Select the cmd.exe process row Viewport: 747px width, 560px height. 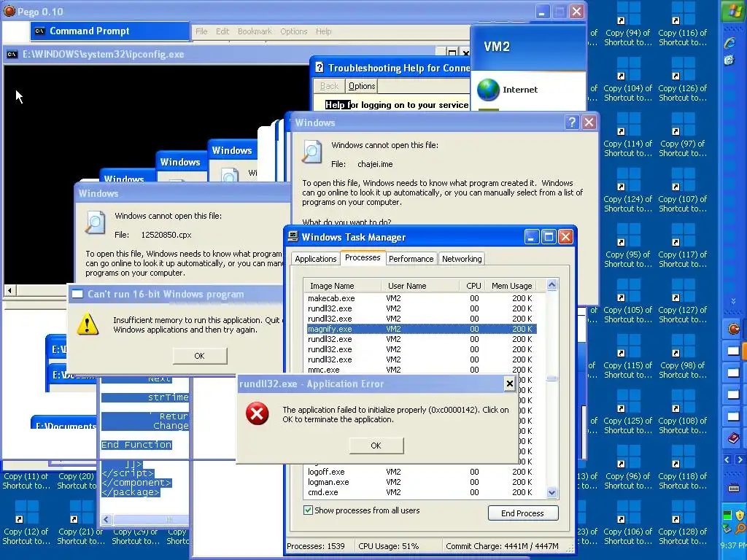tap(421, 492)
